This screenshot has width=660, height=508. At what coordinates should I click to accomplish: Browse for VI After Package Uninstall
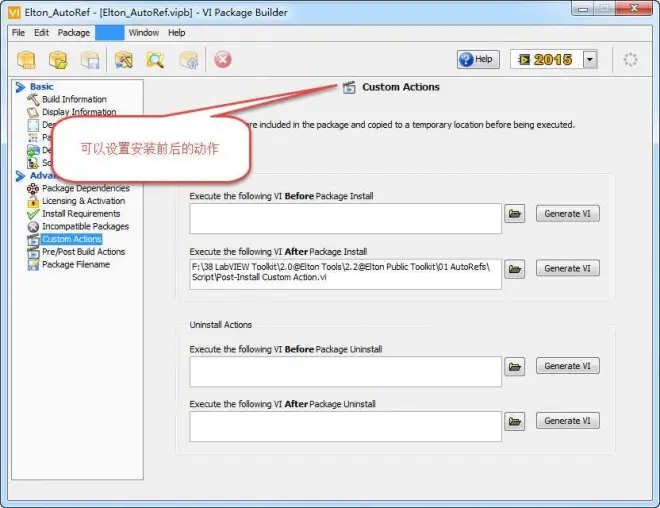tap(514, 421)
